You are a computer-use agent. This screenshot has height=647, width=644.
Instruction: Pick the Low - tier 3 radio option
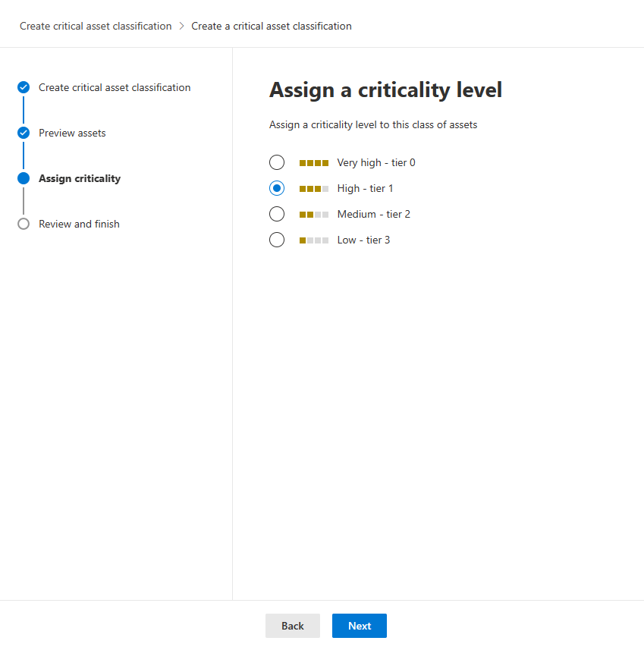coord(276,240)
